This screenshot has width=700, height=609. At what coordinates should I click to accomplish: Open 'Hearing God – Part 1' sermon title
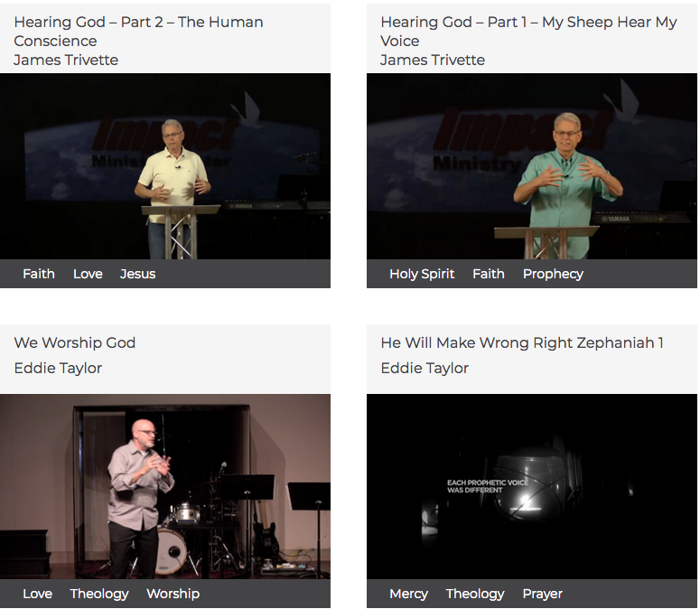528,32
